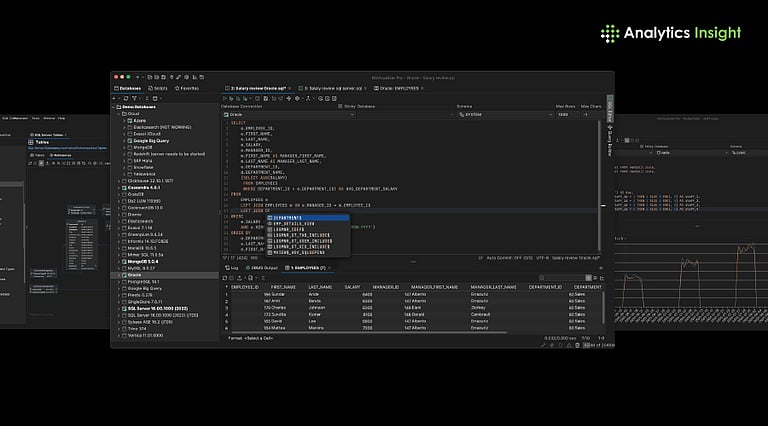Expand the Cassandra 4.0.1 node

(x=119, y=188)
